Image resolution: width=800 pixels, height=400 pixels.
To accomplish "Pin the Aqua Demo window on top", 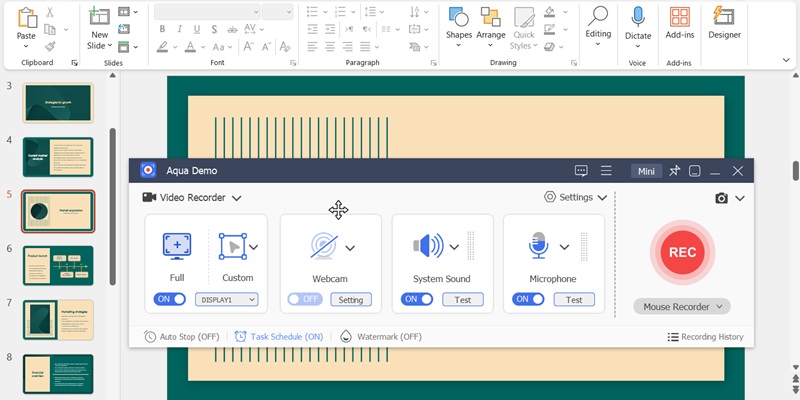I will (674, 171).
